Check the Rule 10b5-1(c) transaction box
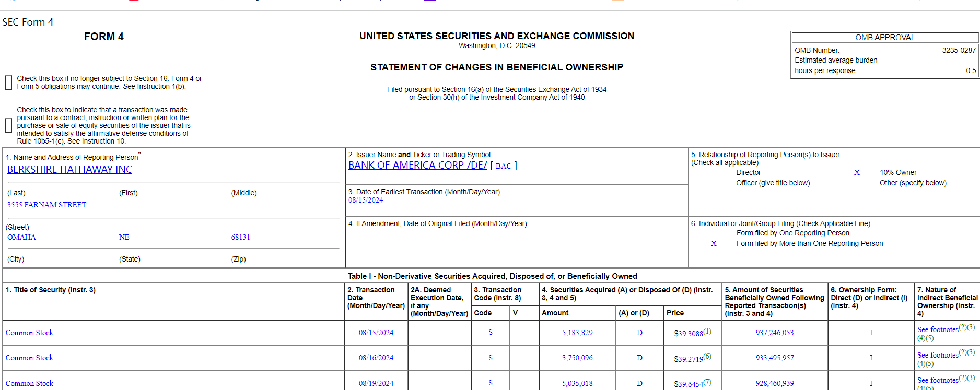The image size is (980, 390). [8, 125]
